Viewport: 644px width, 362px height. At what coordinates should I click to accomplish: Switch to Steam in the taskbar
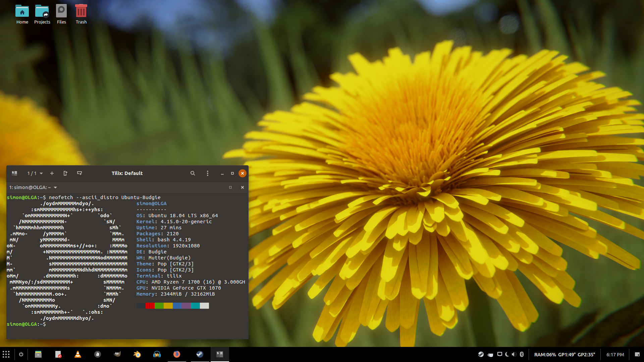200,354
